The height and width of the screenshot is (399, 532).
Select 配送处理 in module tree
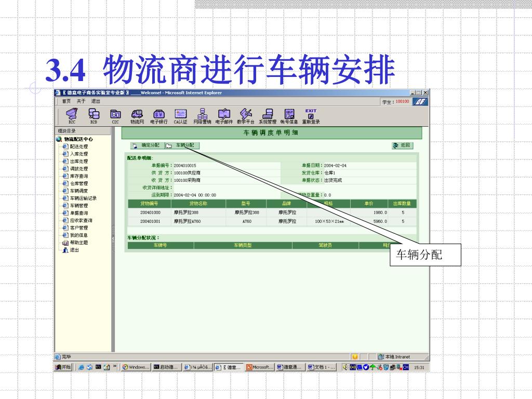tap(79, 147)
